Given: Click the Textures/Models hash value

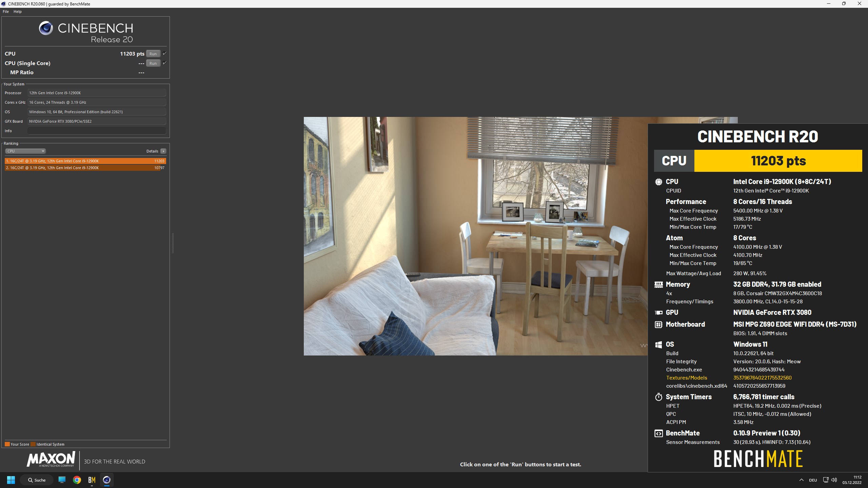Looking at the screenshot, I should [x=762, y=378].
